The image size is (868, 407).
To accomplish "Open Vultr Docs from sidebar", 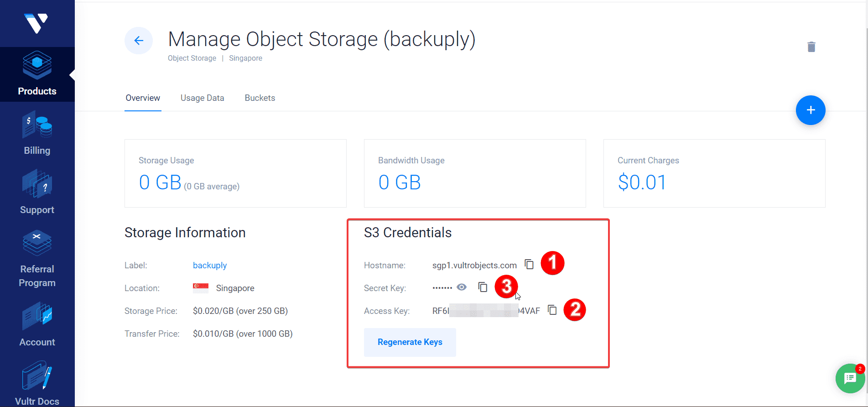I will [x=37, y=383].
